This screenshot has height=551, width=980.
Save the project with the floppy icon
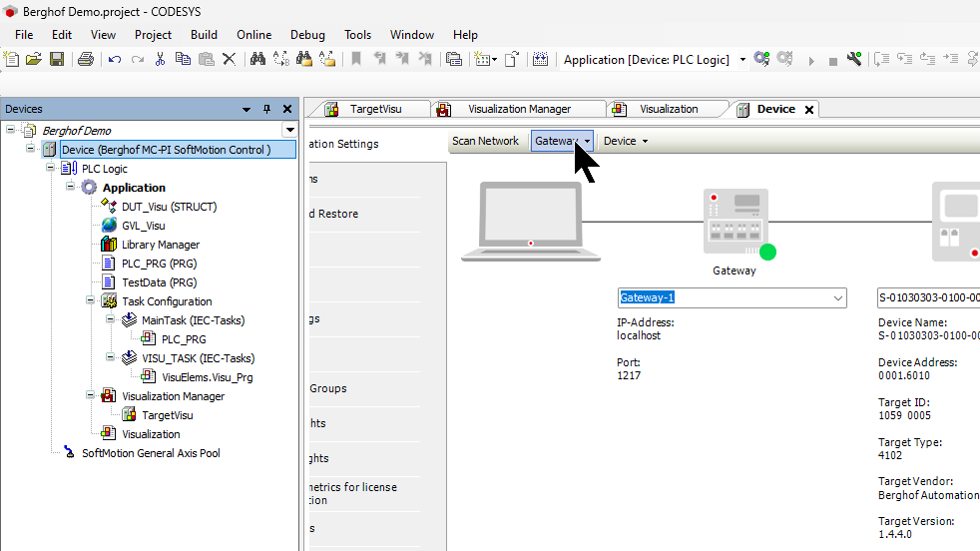[57, 60]
